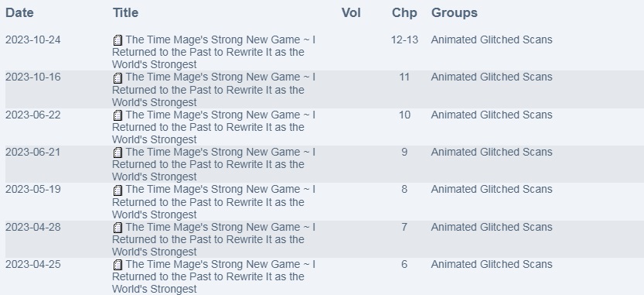Open Animated Glitched Scans group for chapter 11
Viewport: 644px width, 295px height.
492,77
